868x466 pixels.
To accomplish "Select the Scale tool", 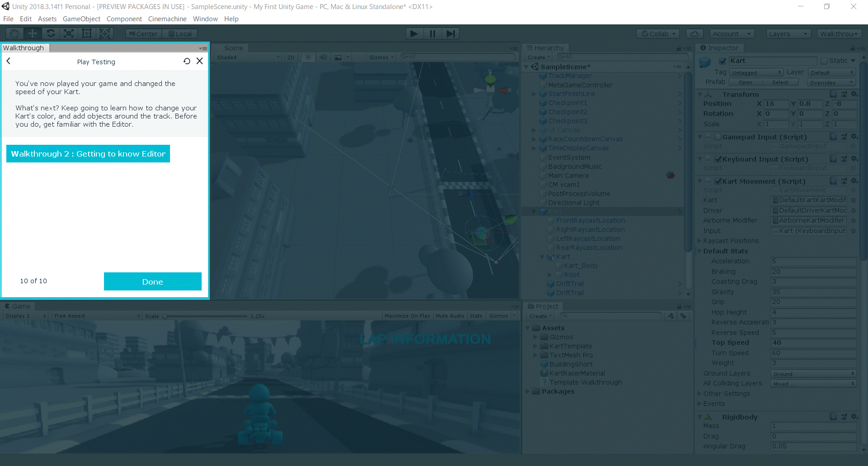I will pyautogui.click(x=69, y=33).
